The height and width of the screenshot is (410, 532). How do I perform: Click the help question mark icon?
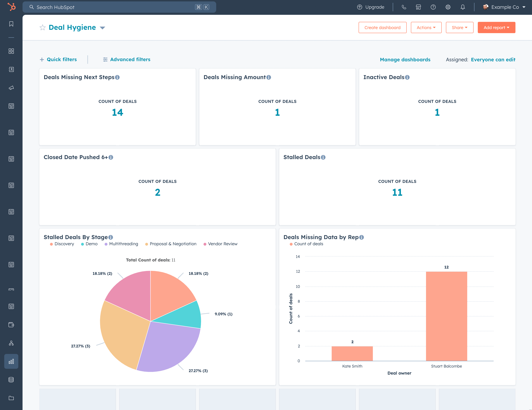click(433, 7)
